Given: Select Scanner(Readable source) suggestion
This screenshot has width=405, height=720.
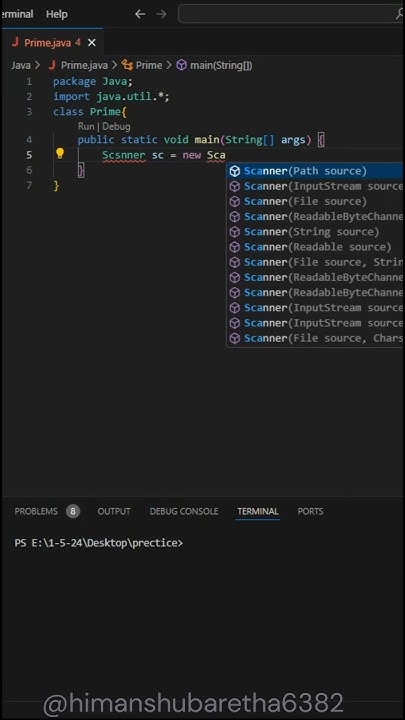Looking at the screenshot, I should click(x=315, y=247).
